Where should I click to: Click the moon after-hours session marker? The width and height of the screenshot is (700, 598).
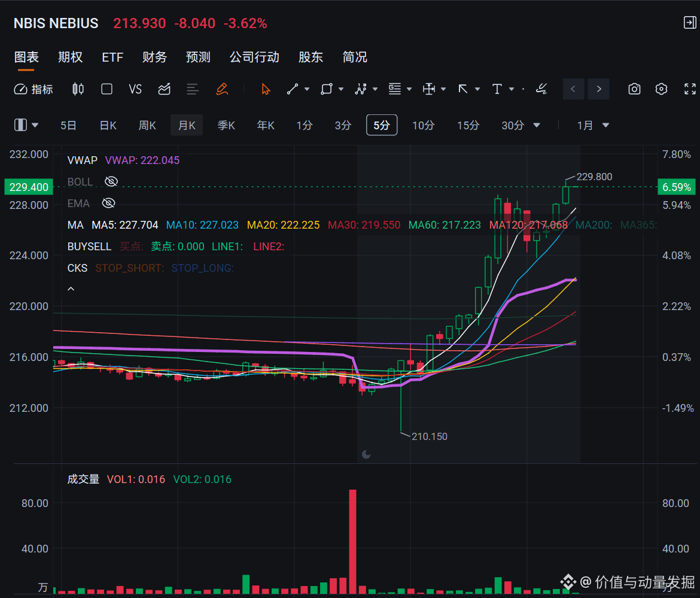366,455
